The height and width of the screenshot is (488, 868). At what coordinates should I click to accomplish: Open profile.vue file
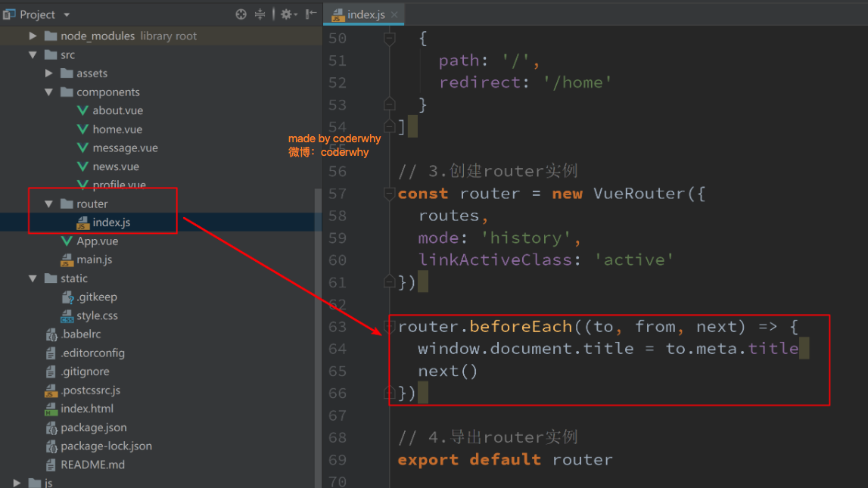pos(119,185)
